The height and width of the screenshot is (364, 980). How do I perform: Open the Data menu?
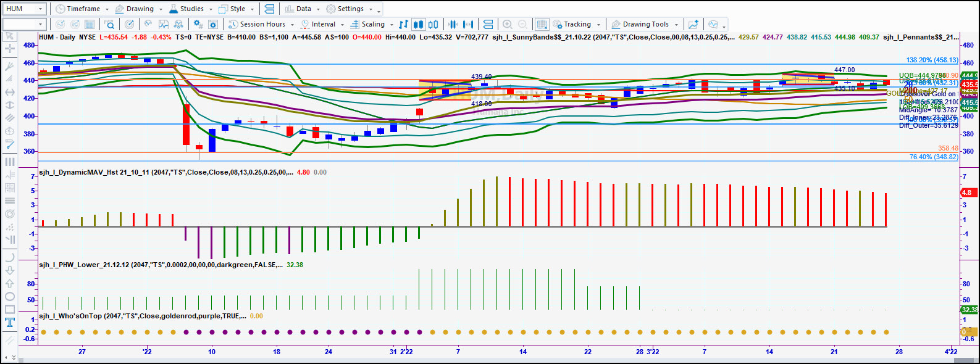point(303,9)
